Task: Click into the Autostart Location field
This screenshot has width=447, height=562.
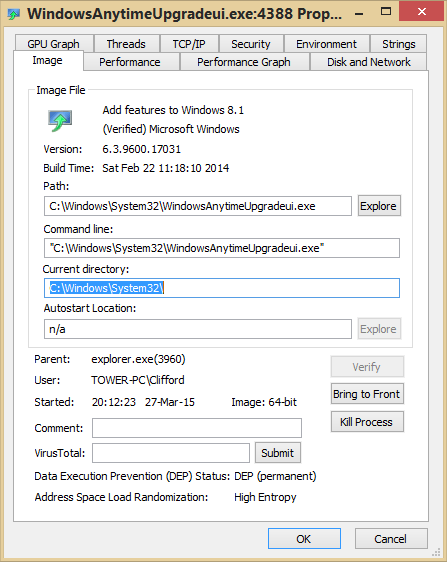Action: pos(198,329)
